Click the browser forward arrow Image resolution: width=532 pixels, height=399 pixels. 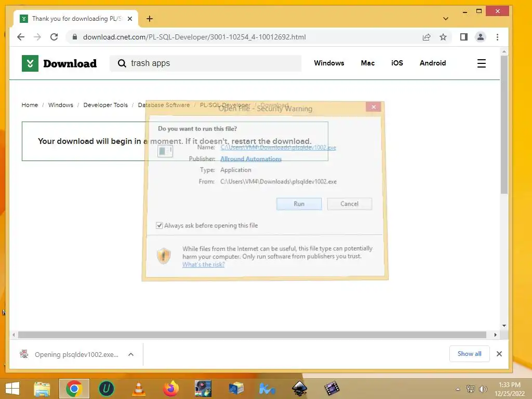[37, 37]
